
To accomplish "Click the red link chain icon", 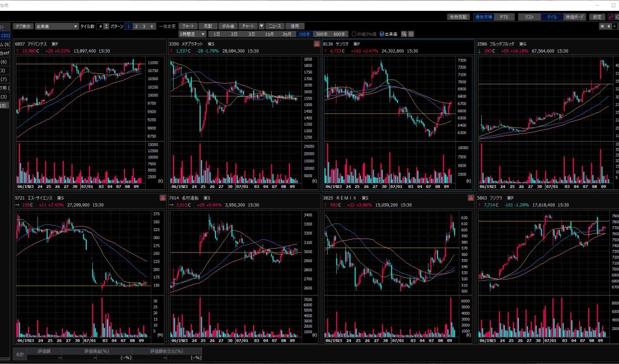I will (610, 17).
